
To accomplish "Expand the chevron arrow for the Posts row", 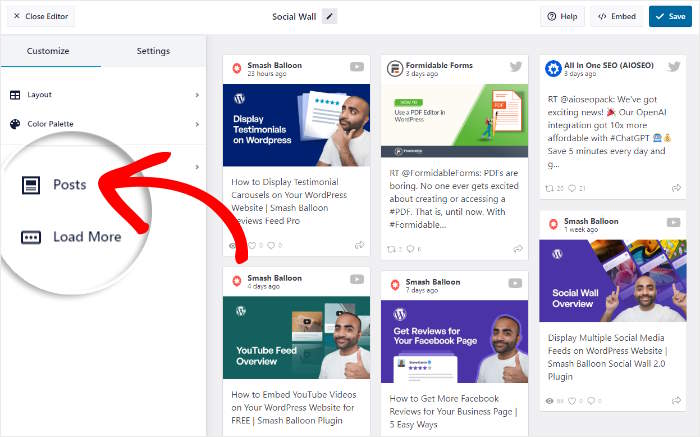I will (197, 167).
